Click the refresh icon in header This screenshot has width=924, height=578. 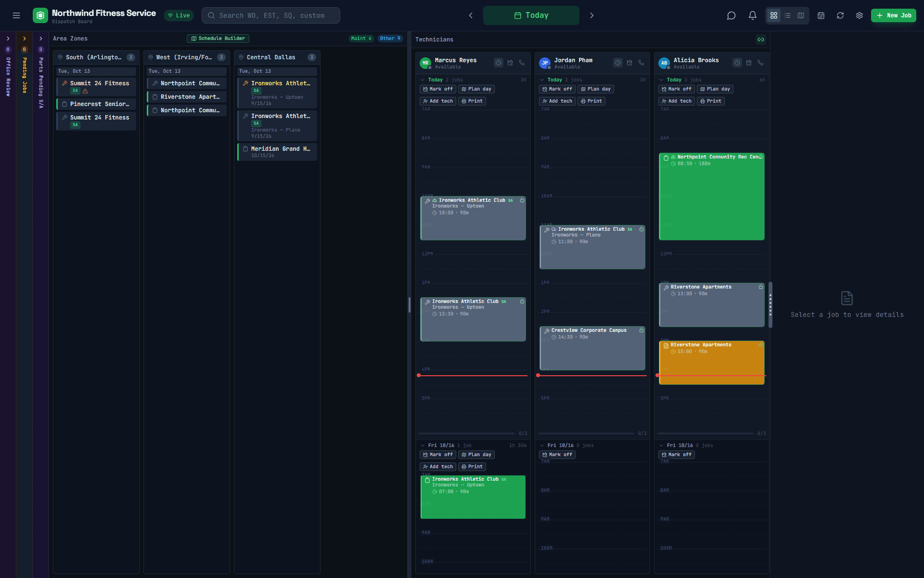[840, 15]
